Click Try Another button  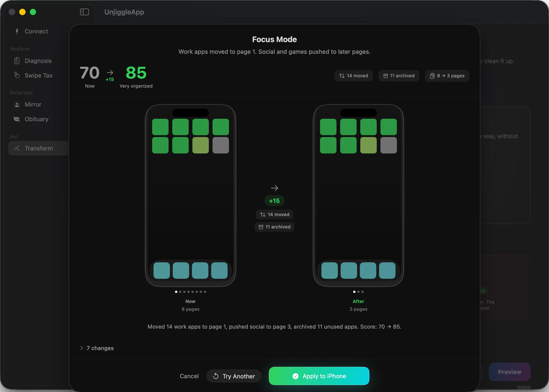point(234,376)
